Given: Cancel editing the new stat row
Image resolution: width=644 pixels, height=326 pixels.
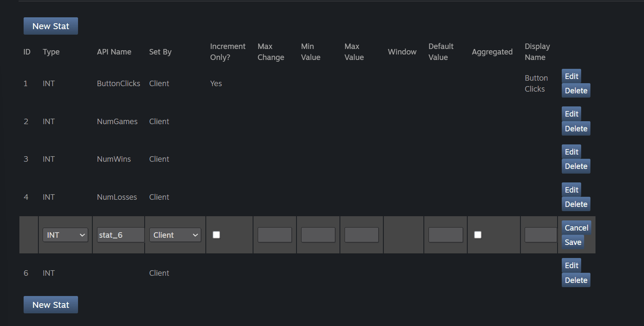Looking at the screenshot, I should pos(576,227).
